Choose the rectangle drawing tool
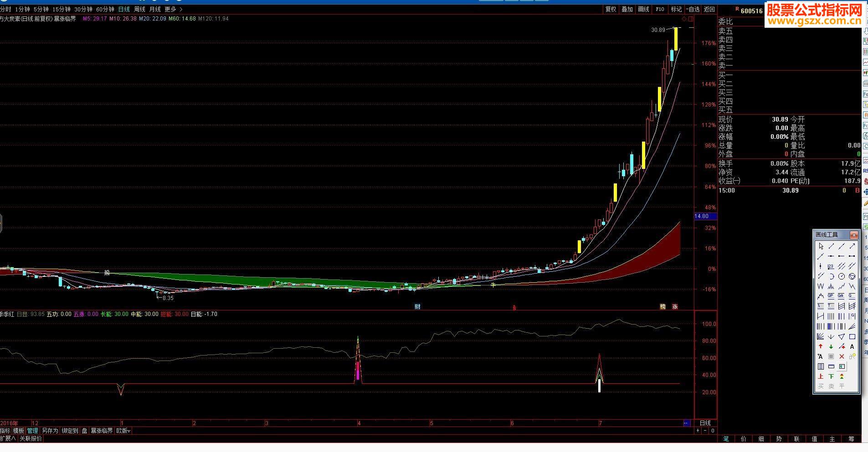The image size is (868, 452). coord(852,337)
